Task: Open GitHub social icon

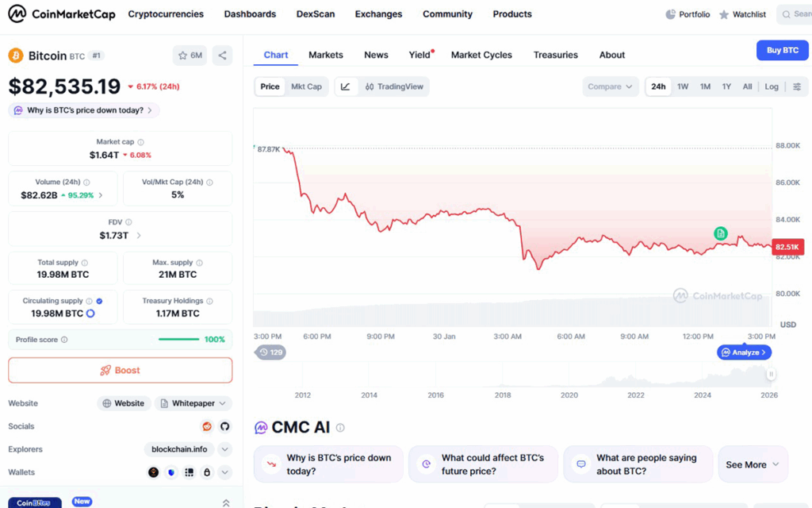Action: pos(224,426)
